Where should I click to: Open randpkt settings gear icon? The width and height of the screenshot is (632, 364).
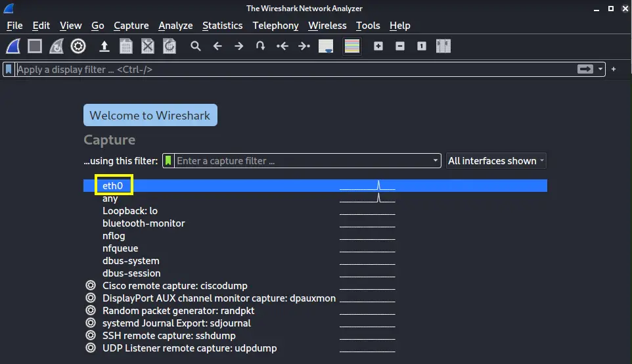tap(91, 310)
